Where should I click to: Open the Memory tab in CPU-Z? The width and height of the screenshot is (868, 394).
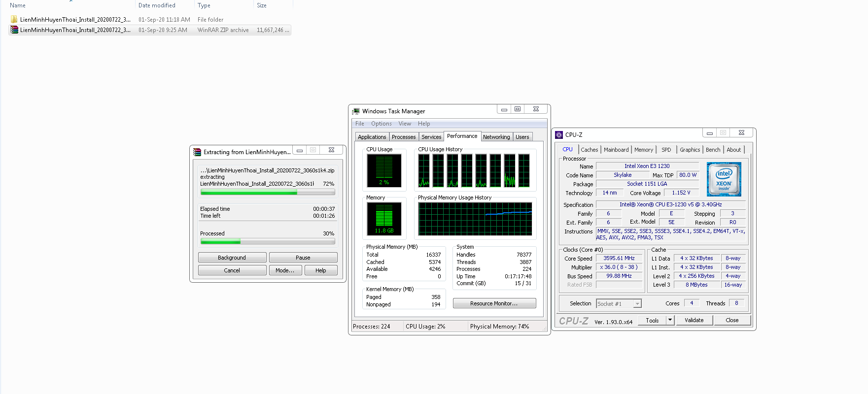644,150
